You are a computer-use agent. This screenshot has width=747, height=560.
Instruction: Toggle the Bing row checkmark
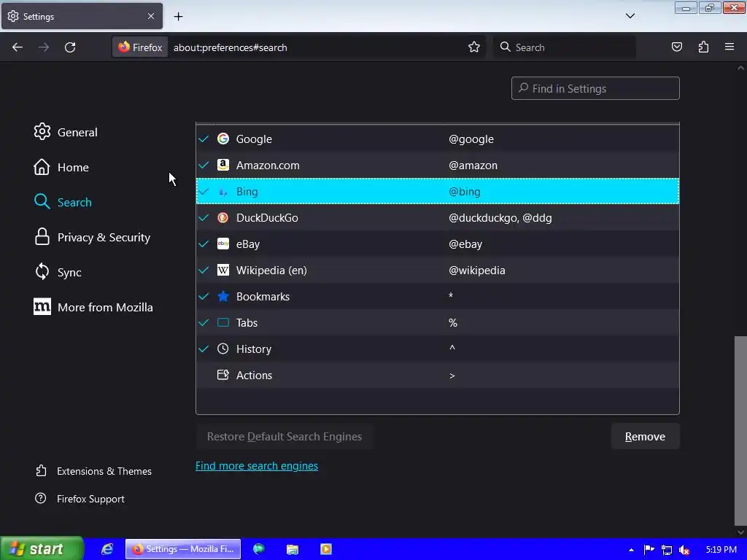pyautogui.click(x=204, y=192)
